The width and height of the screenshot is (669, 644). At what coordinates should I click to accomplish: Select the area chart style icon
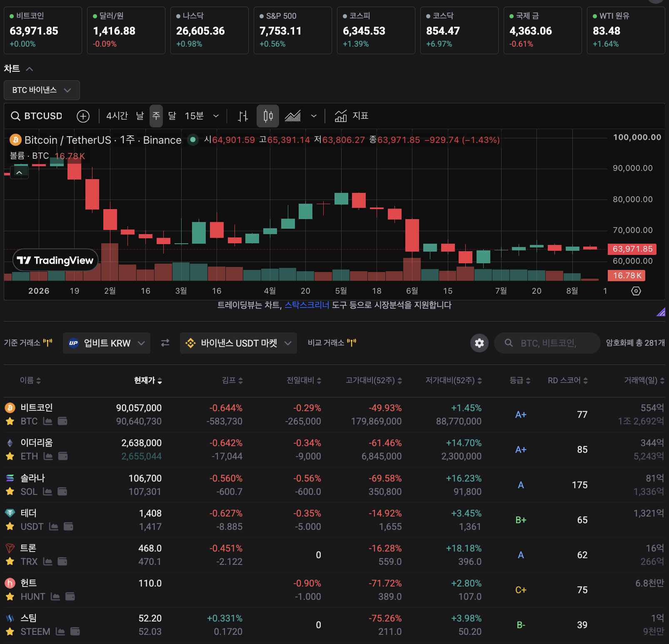[x=293, y=116]
